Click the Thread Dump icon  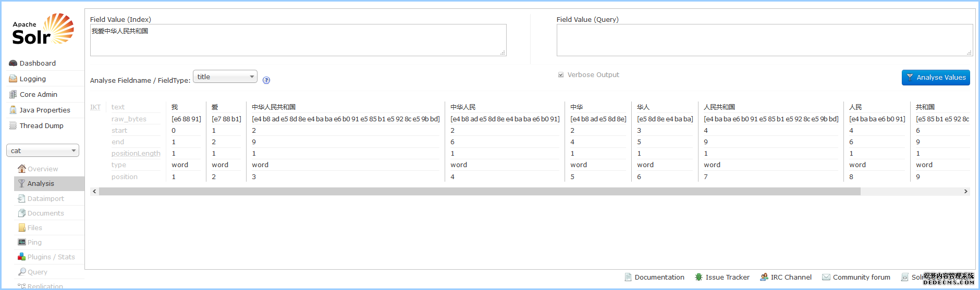pos(13,125)
